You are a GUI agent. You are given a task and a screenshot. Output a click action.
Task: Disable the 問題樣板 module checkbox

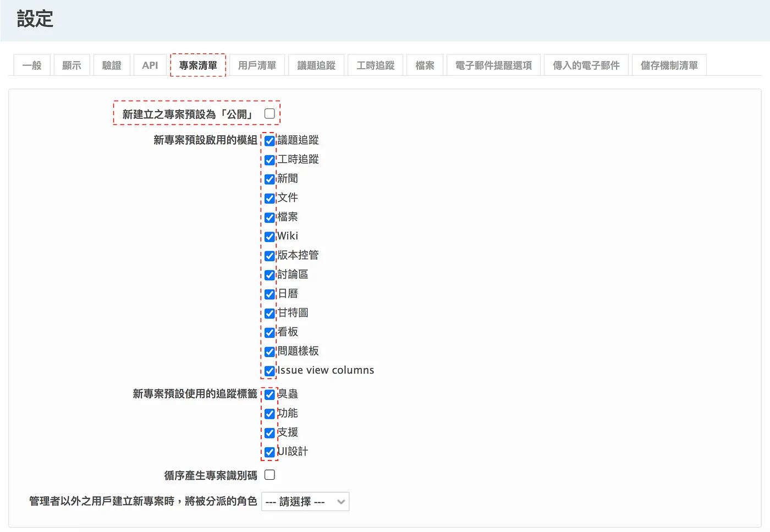[x=269, y=352]
